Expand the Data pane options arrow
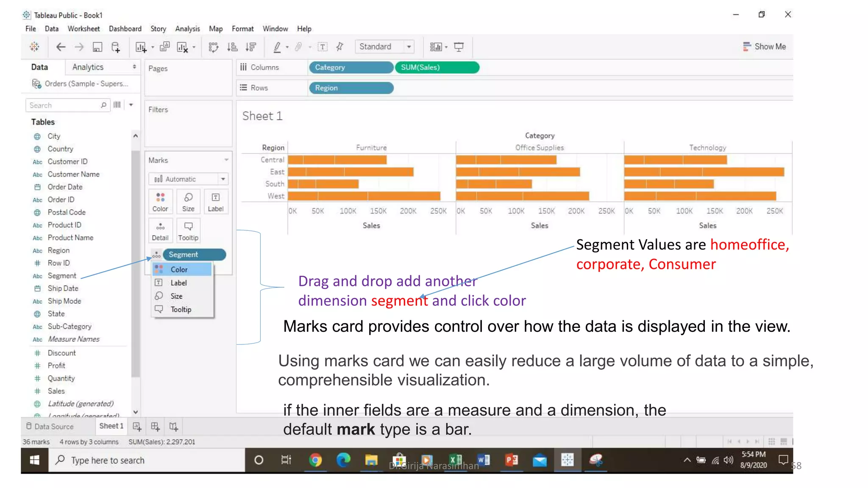Screen dimensions: 868x488 (x=131, y=105)
